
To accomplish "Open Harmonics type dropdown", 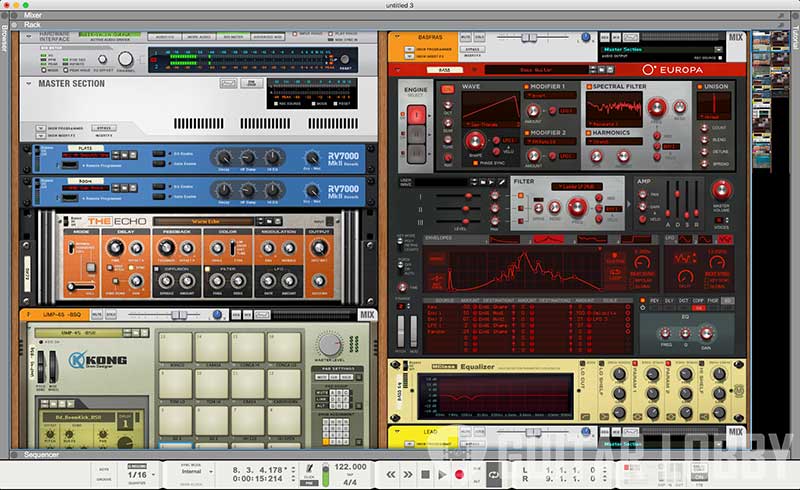I will tap(614, 141).
